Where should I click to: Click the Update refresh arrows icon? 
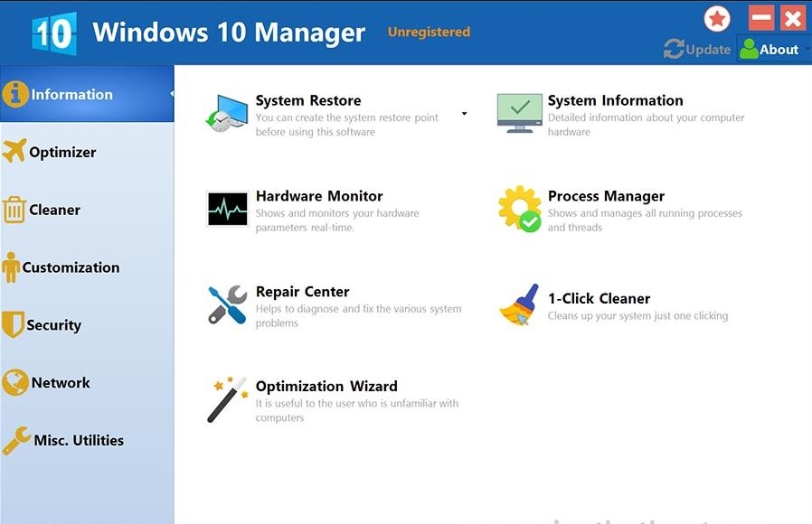[x=674, y=49]
